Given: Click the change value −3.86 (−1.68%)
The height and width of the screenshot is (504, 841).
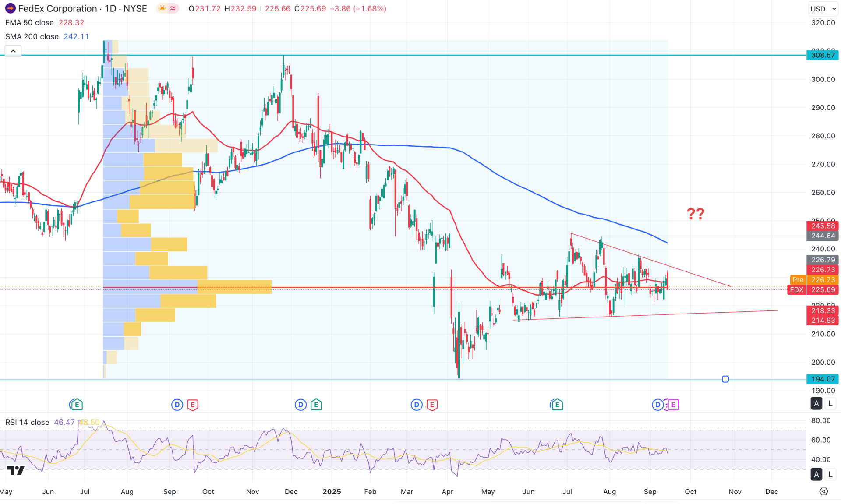Looking at the screenshot, I should pos(358,9).
